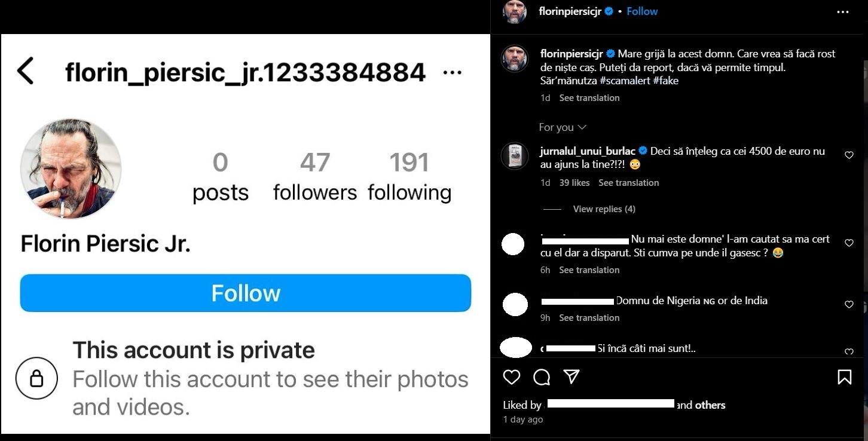Save post with bookmark icon
This screenshot has height=441, width=868.
tap(844, 377)
